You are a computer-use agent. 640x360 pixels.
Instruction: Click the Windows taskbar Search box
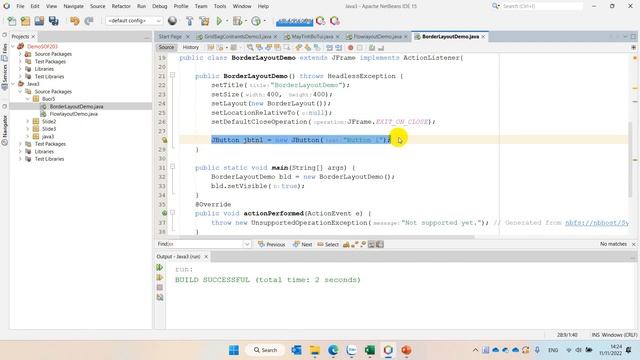point(265,350)
